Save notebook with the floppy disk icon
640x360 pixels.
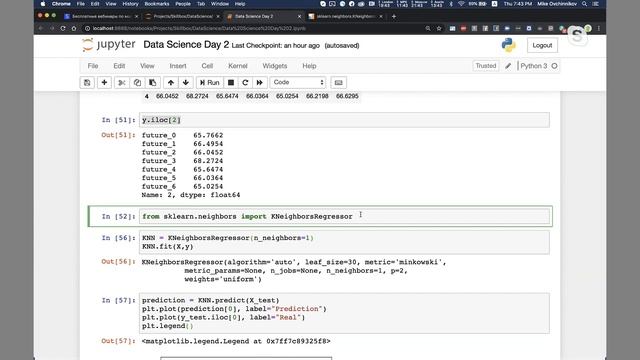click(x=87, y=82)
